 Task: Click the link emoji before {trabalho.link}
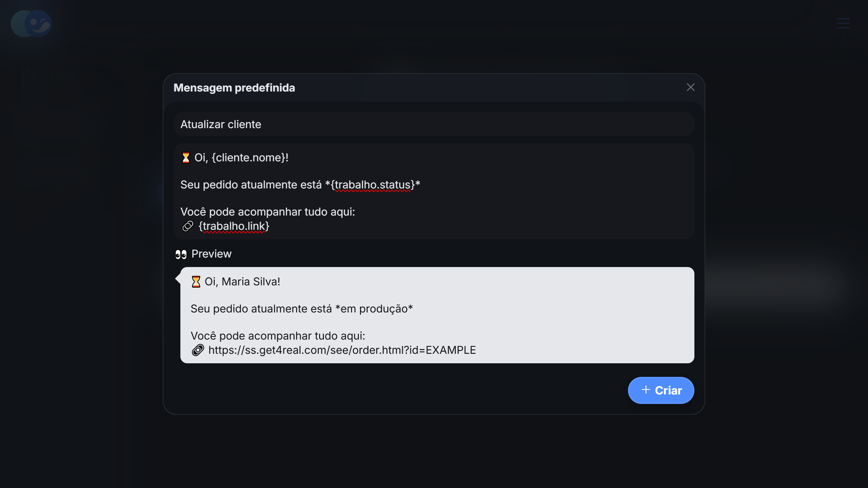(x=188, y=226)
